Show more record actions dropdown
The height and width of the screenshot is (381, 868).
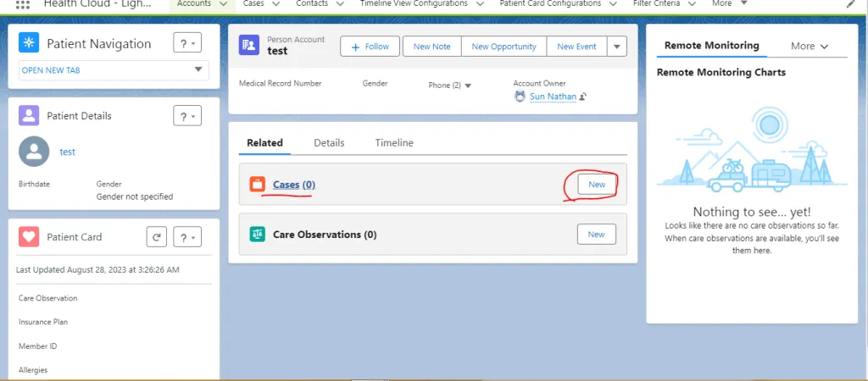coord(617,47)
